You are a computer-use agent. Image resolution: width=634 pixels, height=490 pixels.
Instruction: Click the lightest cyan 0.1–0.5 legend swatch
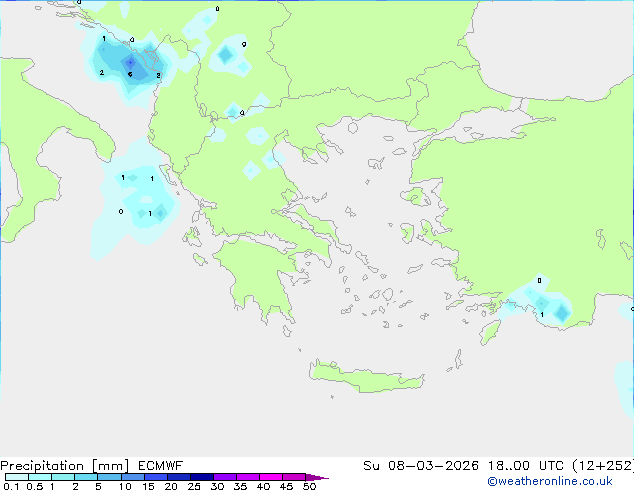tap(17, 477)
